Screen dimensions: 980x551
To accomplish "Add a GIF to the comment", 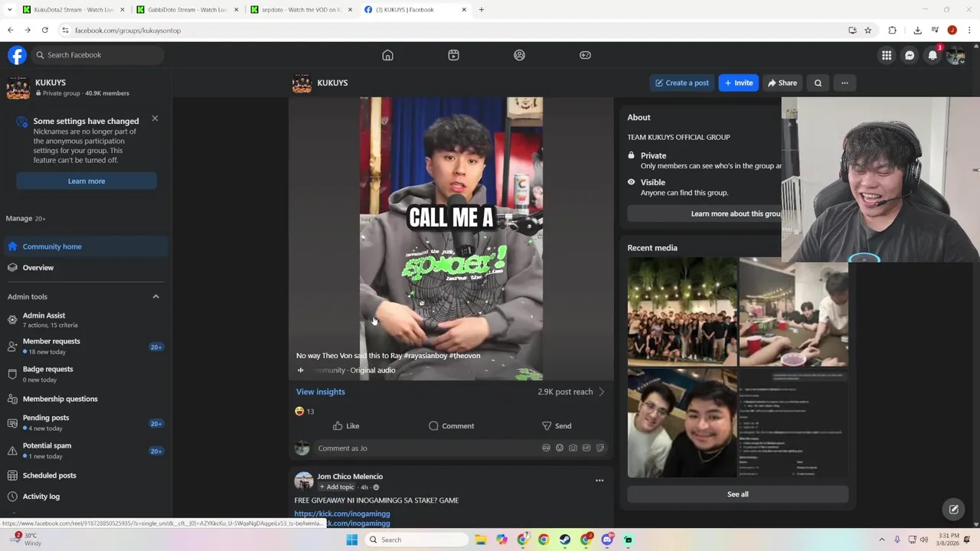I will pos(586,448).
